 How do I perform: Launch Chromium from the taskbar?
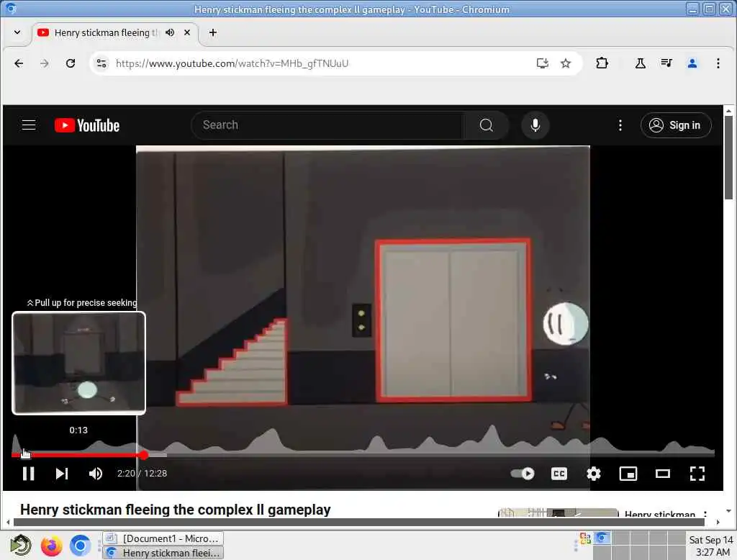pos(80,546)
